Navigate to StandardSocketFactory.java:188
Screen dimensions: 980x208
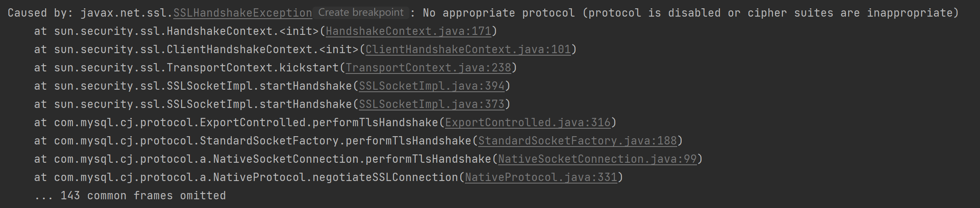(577, 141)
